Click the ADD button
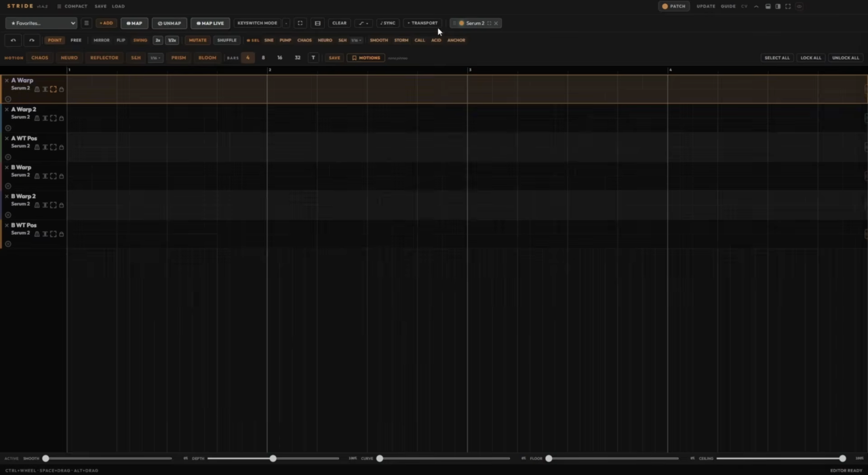Viewport: 868px width, 475px height. 106,23
